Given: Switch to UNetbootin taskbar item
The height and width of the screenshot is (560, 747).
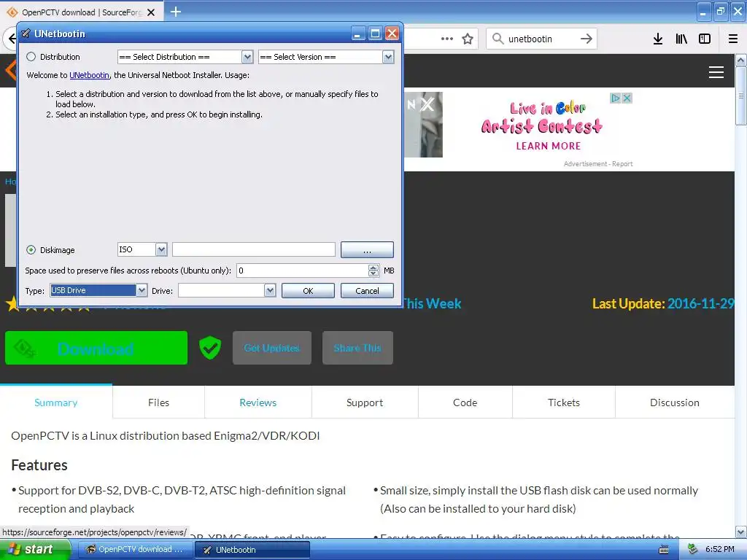Looking at the screenshot, I should (252, 549).
